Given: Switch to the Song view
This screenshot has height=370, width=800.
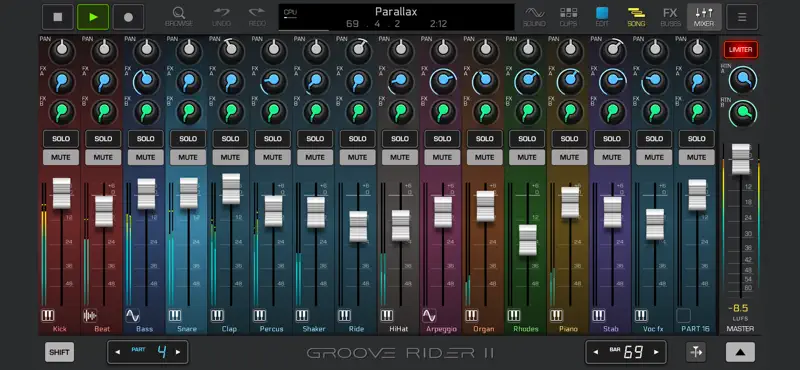Looking at the screenshot, I should (x=636, y=17).
